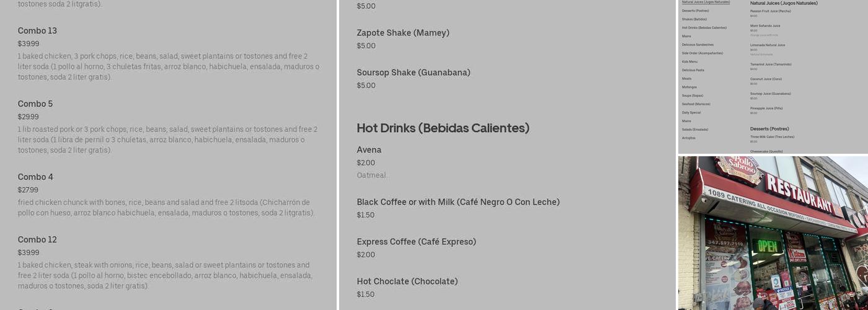Choose Passion Fruit Juice (Parcha)
Viewport: 868px width, 310px height.
pyautogui.click(x=771, y=12)
